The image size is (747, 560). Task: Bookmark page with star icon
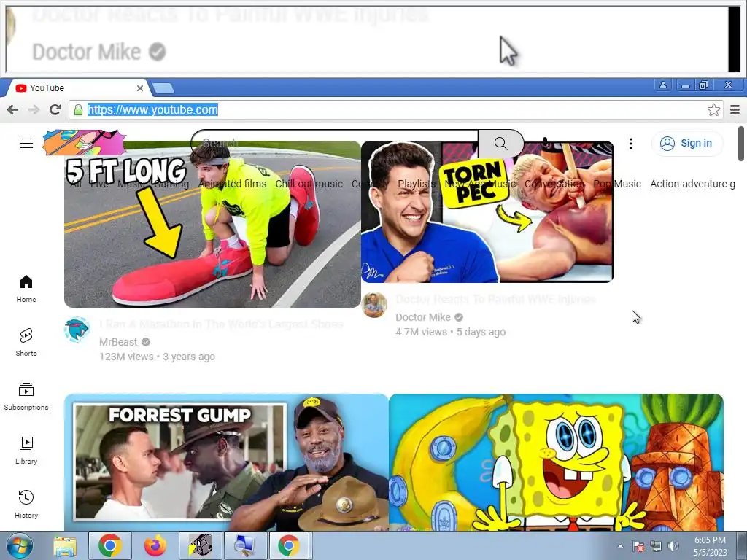713,110
